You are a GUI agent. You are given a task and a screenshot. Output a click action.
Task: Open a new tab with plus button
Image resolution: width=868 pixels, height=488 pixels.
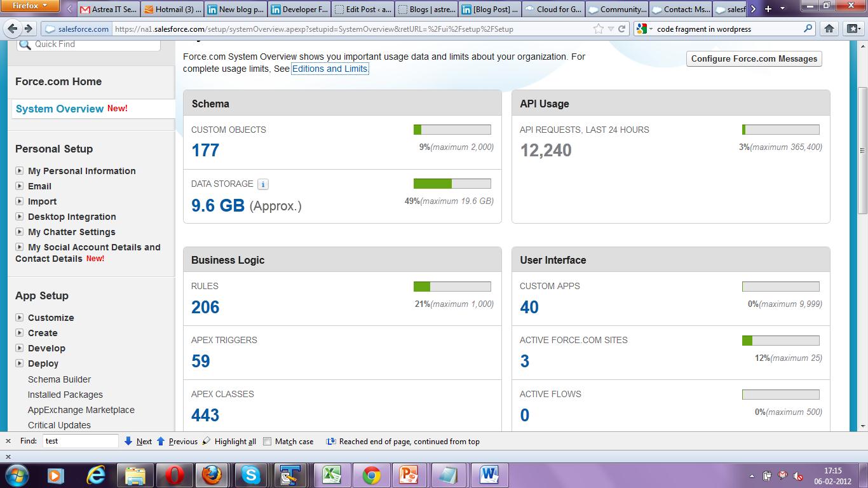(x=768, y=9)
